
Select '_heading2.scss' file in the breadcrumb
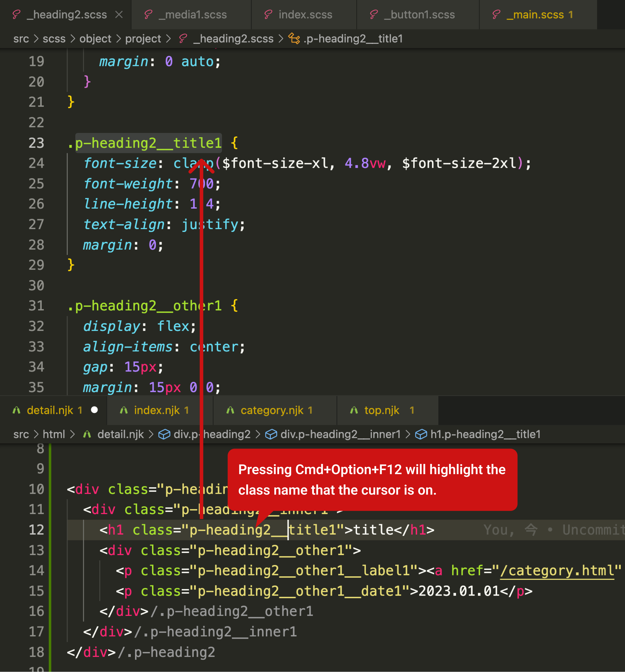click(x=233, y=39)
